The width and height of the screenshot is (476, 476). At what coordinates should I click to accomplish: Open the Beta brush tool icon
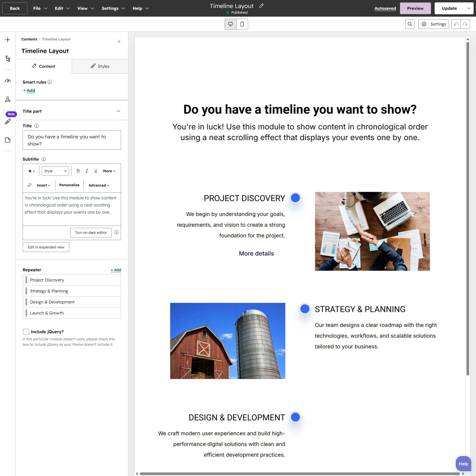click(8, 122)
